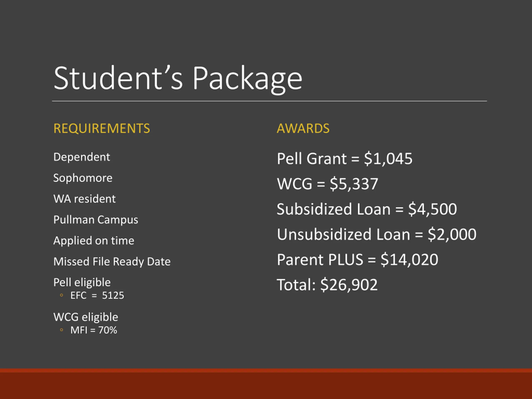Viewport: 532px width, 399px height.
Task: Click Missed File Ready Date text
Action: tap(112, 262)
